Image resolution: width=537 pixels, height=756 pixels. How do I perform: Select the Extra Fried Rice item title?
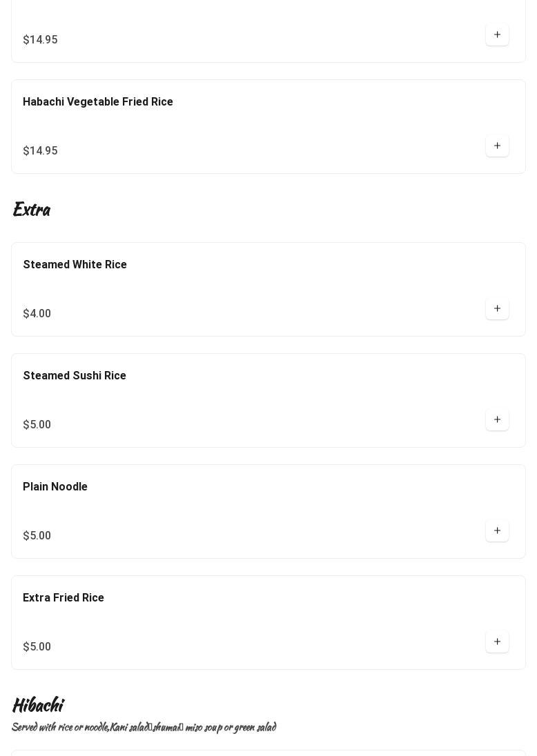tap(64, 598)
